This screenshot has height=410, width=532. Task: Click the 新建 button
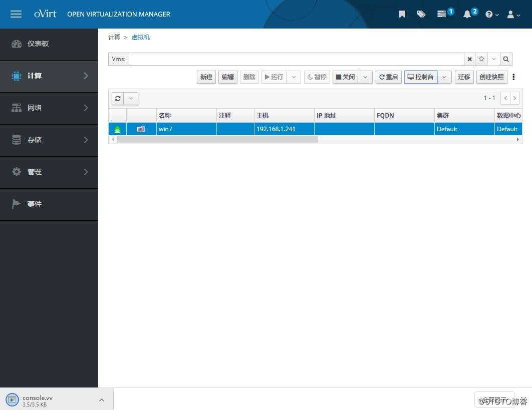[206, 77]
